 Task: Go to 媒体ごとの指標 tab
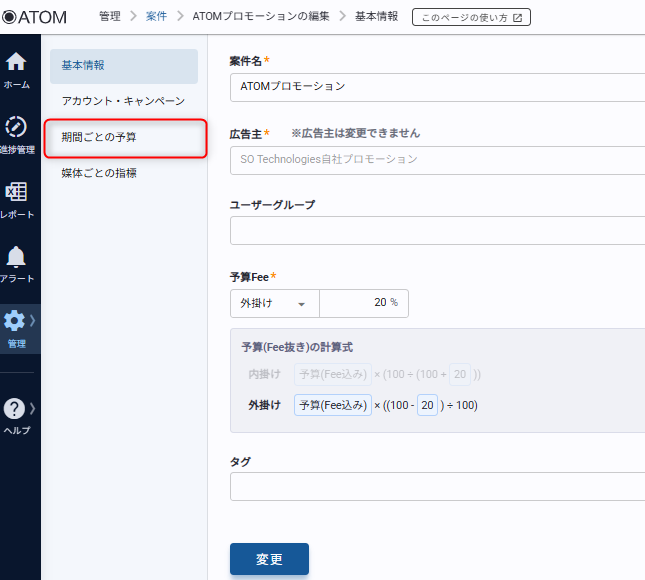click(x=124, y=173)
